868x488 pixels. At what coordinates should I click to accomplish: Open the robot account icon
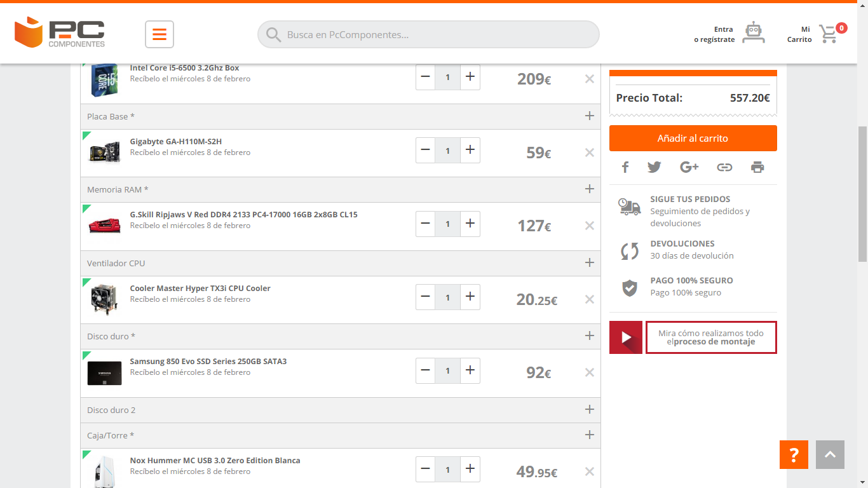click(x=754, y=32)
